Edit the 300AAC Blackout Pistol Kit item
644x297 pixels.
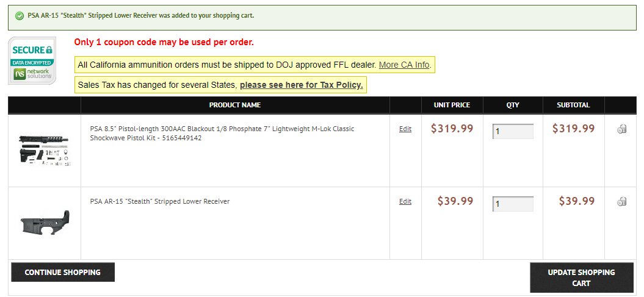click(405, 129)
